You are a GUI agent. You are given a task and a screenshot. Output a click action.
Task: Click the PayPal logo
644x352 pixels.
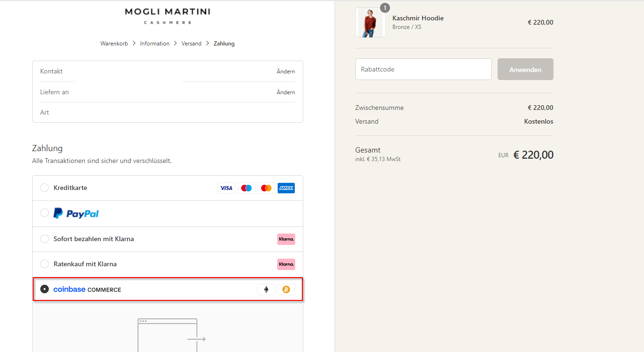click(x=76, y=213)
